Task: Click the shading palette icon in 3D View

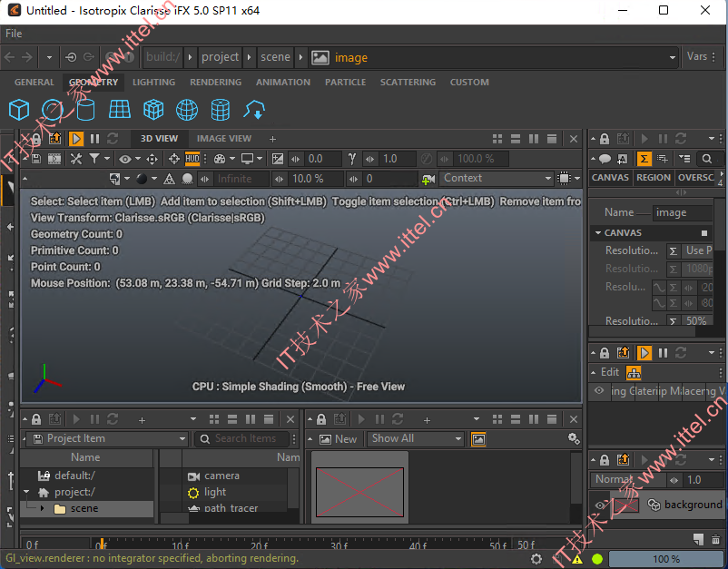Action: pyautogui.click(x=220, y=159)
